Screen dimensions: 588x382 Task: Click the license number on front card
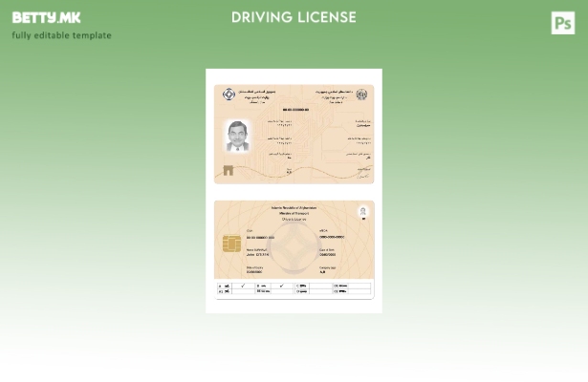coord(294,110)
